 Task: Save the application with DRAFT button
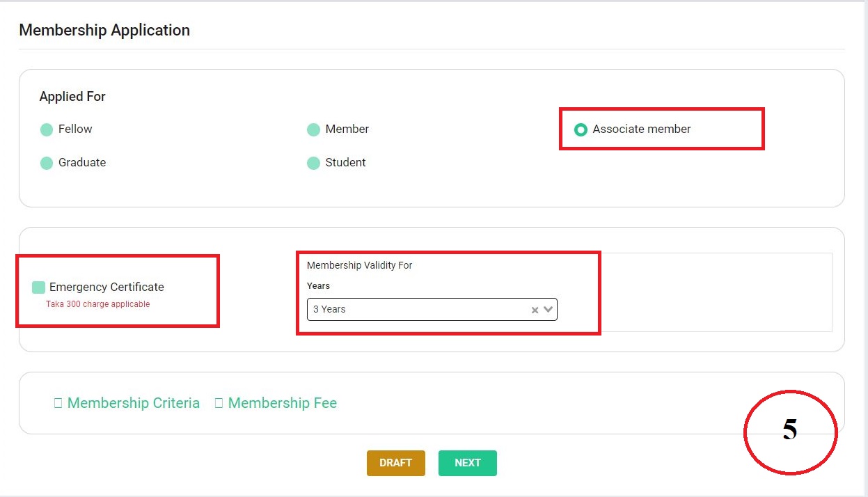[395, 463]
